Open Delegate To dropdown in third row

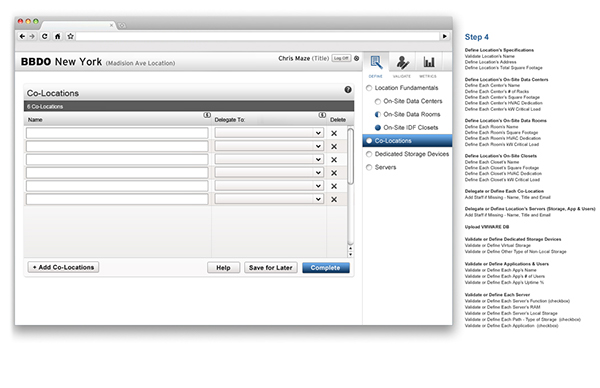pyautogui.click(x=269, y=160)
